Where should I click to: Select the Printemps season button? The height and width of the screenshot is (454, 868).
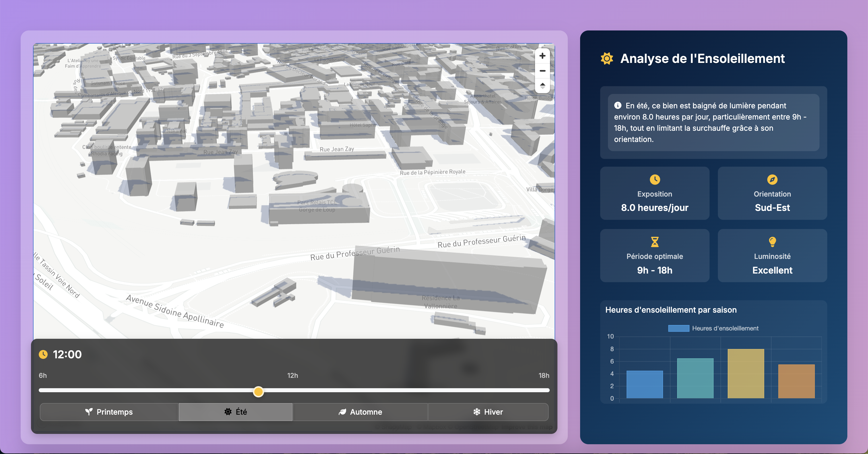109,412
